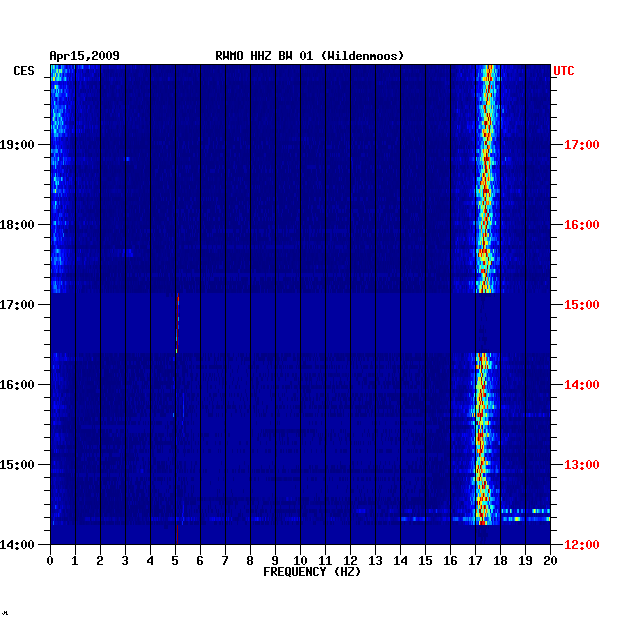Select the red UTC time label 14:00
Screen dimensions: 630x624
(582, 385)
